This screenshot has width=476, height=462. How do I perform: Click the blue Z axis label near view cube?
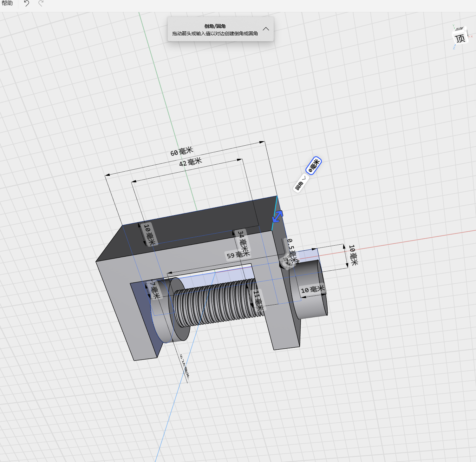[x=454, y=48]
